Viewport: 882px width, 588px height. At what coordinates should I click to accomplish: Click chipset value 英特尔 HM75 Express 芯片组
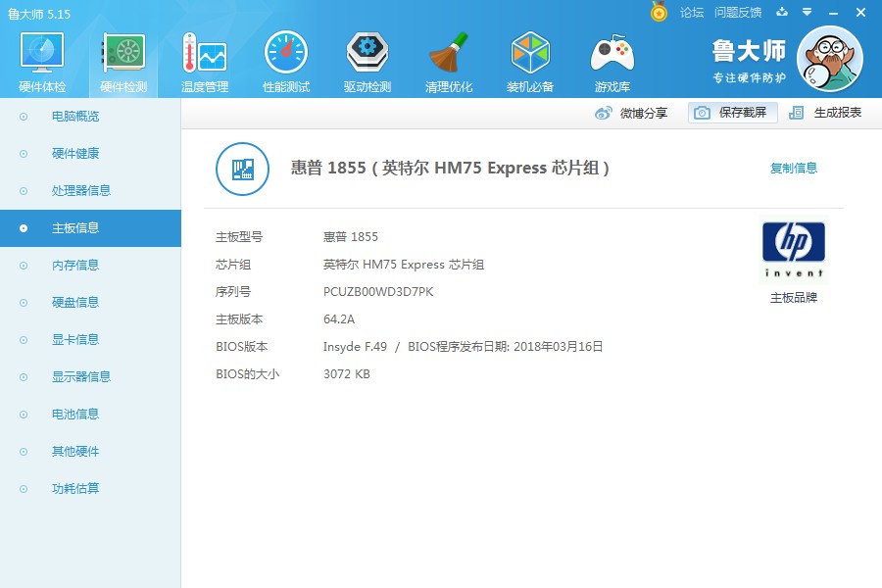coord(404,265)
